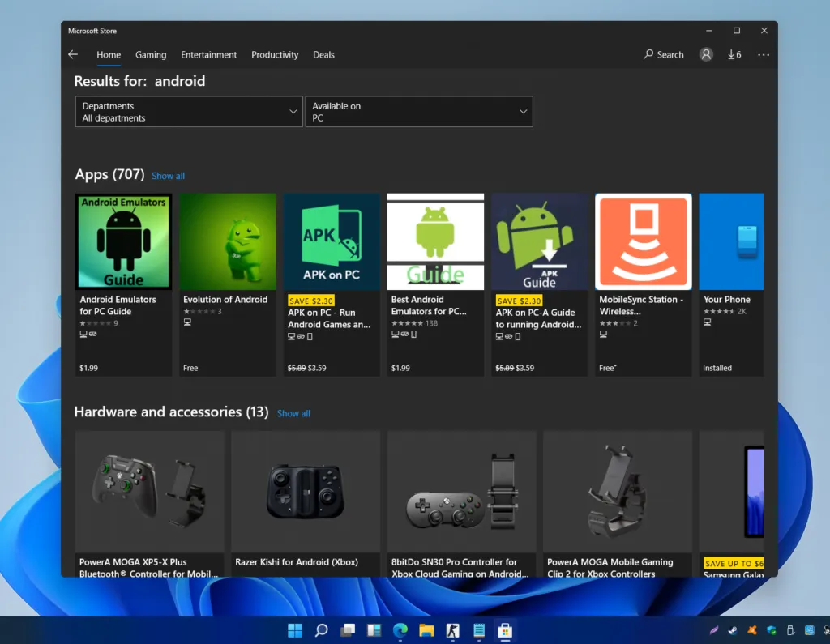Open the PowerA MOGA XP5-X Plus controller image

[x=150, y=492]
